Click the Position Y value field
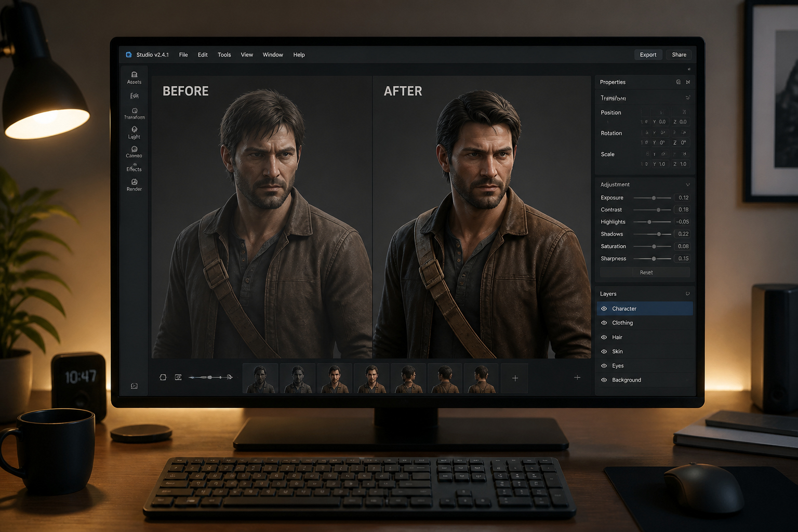 [660, 122]
